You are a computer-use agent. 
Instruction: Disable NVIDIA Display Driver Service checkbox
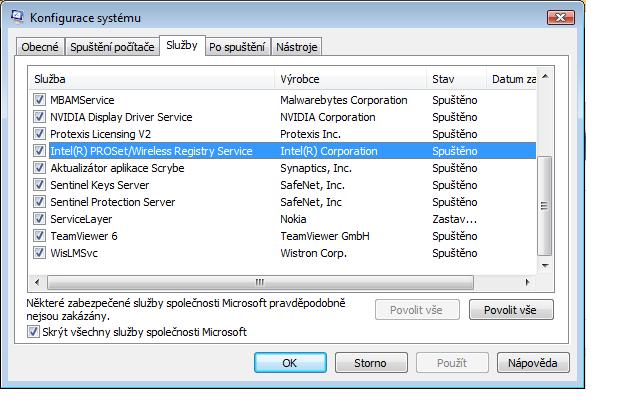click(x=39, y=117)
